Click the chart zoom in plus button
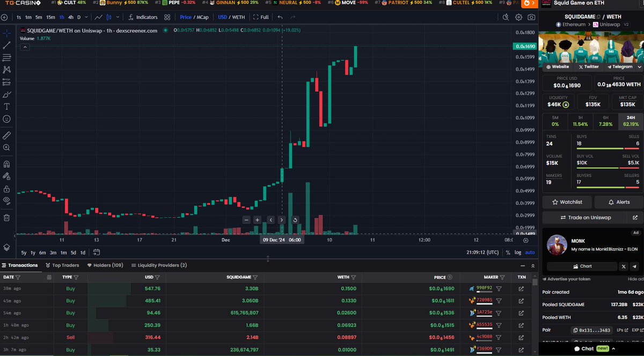This screenshot has height=356, width=644. click(258, 220)
